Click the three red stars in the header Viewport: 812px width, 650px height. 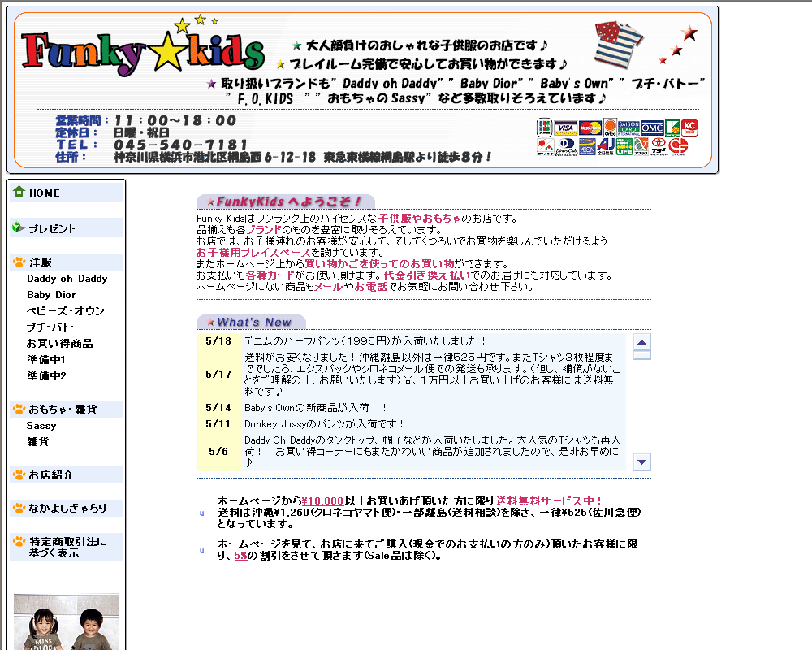tap(678, 45)
